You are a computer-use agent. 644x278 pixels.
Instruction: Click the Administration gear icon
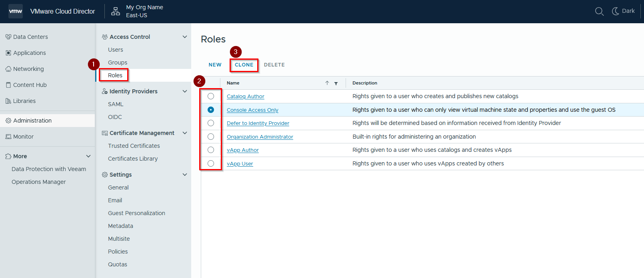(8, 121)
